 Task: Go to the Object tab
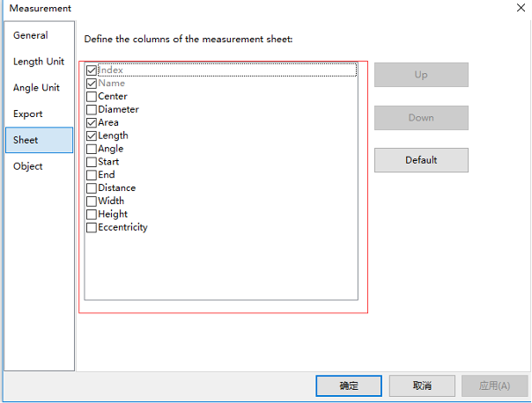[28, 166]
